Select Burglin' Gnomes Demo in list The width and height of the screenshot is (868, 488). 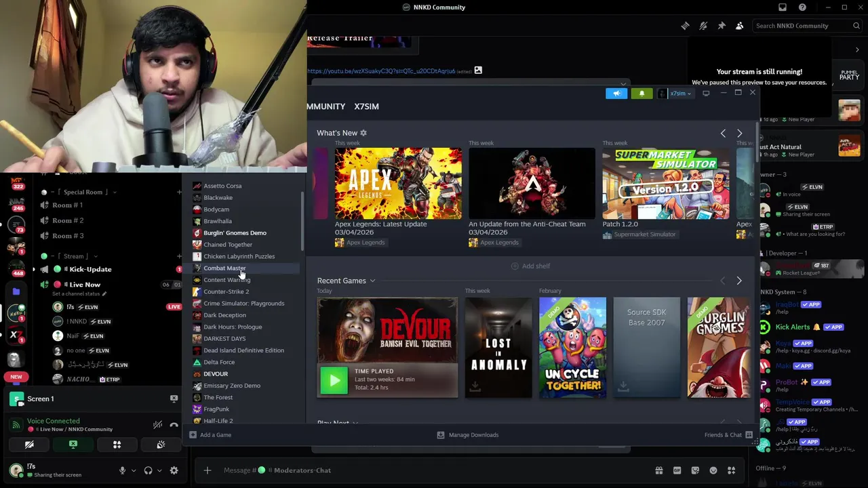coord(235,233)
